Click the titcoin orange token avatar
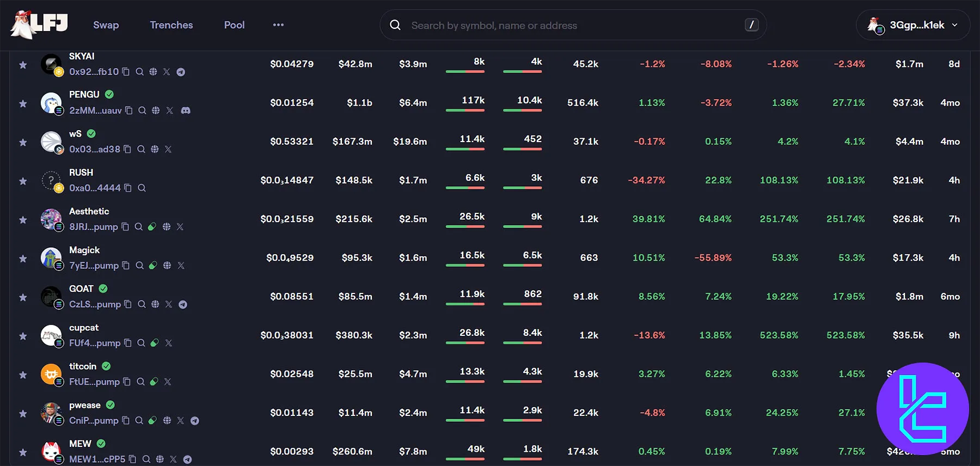980x466 pixels. 51,374
